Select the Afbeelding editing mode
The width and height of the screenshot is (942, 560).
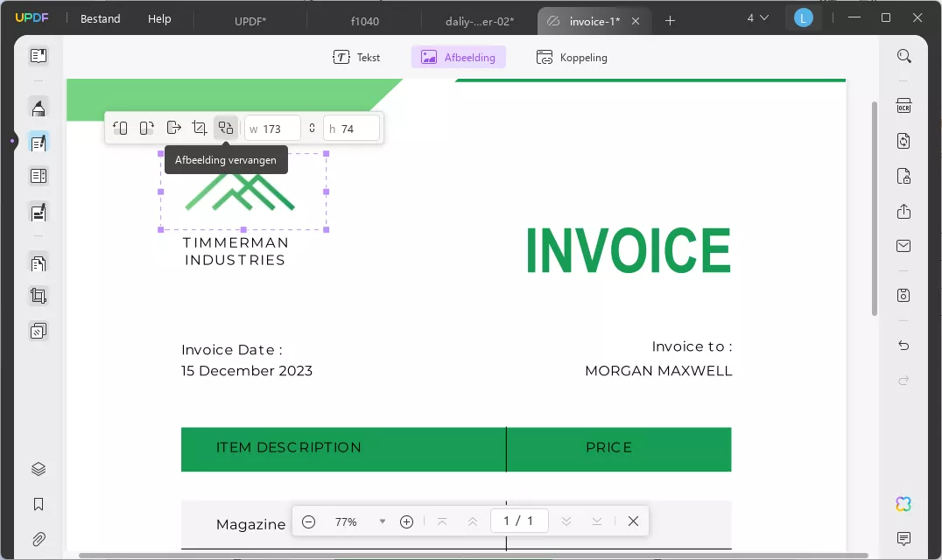click(459, 58)
